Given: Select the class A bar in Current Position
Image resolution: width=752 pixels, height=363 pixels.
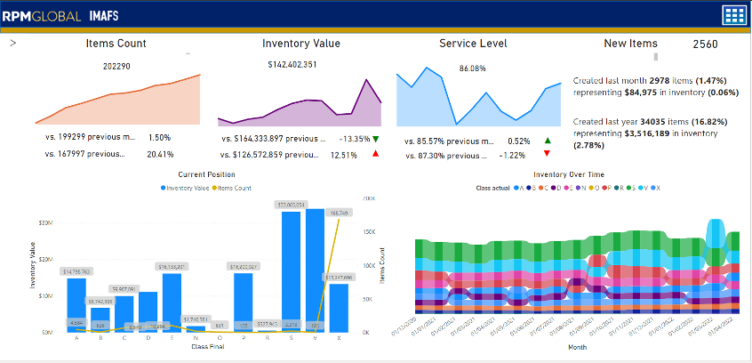Looking at the screenshot, I should [x=76, y=305].
